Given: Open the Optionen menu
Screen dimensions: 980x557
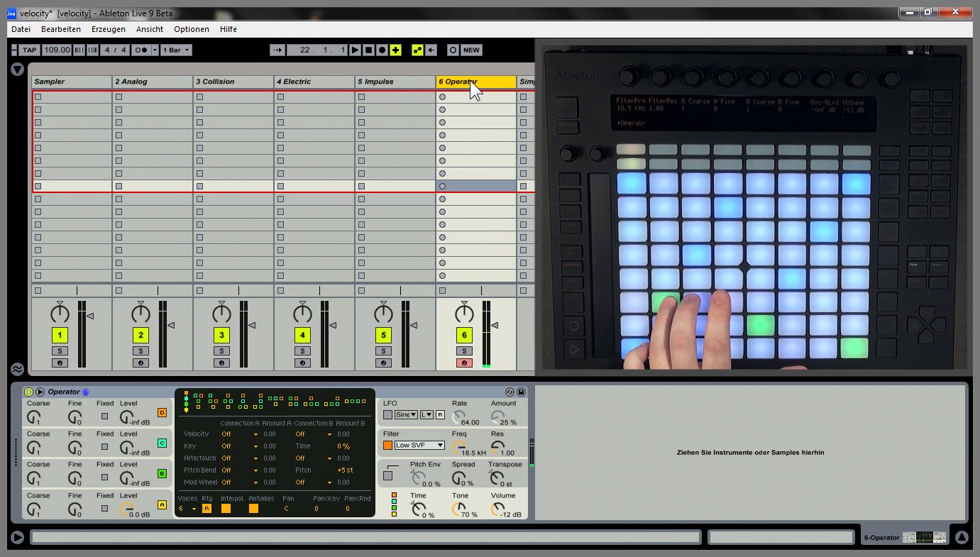Looking at the screenshot, I should tap(192, 29).
